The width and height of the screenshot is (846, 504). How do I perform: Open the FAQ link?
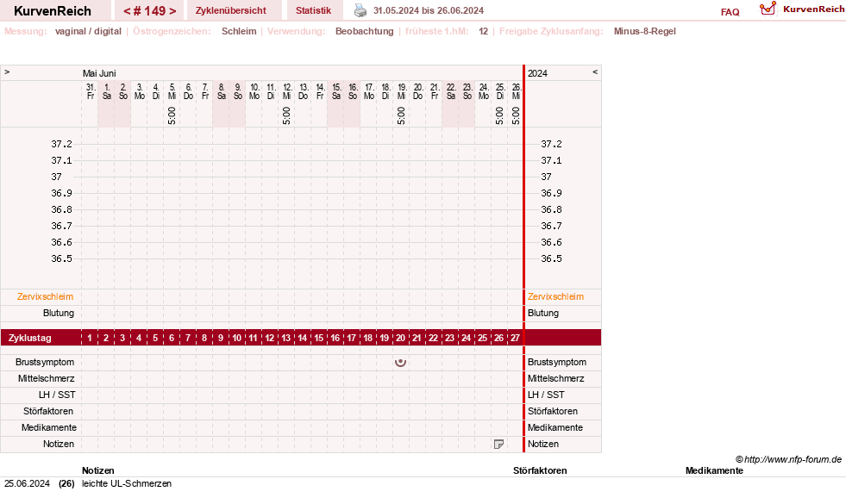[730, 12]
